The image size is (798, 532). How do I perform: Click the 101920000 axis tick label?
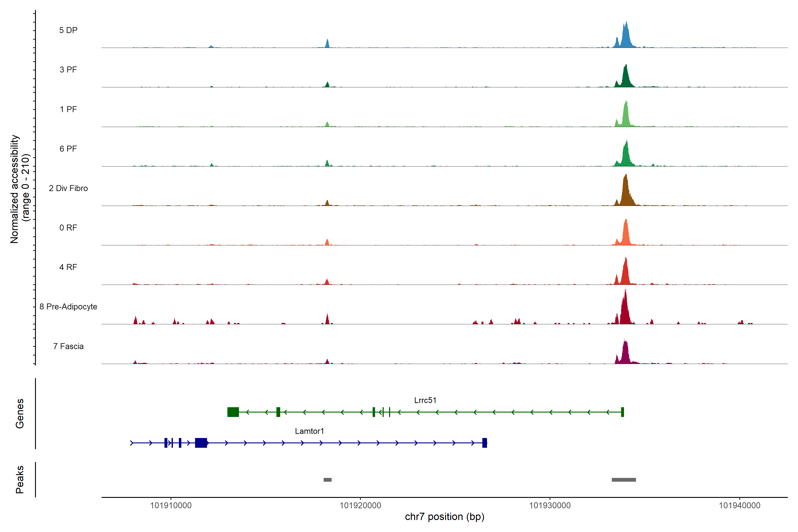coord(360,505)
